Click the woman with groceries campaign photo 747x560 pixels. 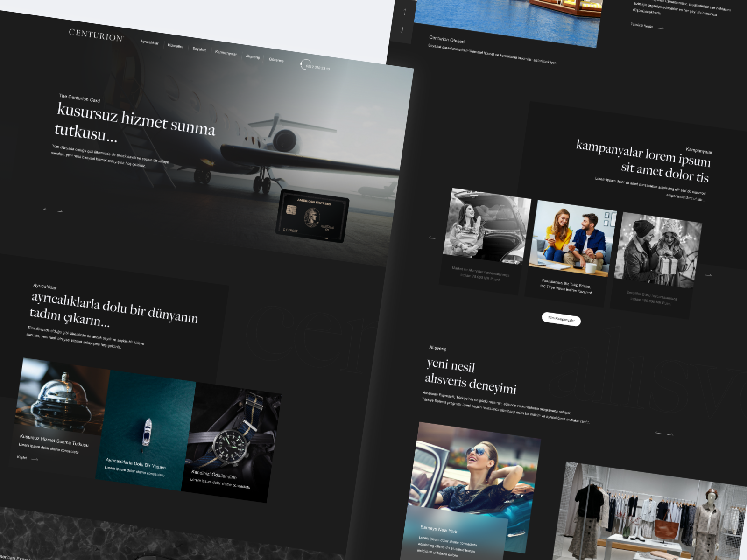coord(486,226)
